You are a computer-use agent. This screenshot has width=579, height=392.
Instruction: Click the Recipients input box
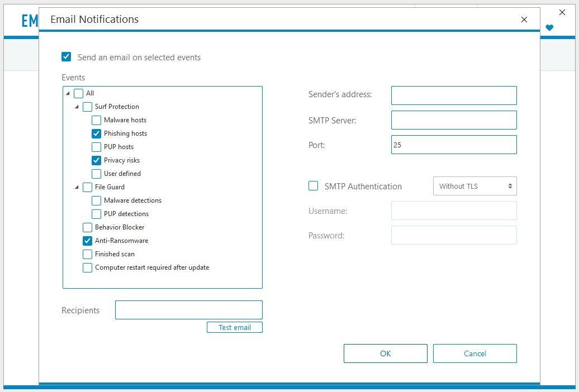pos(188,310)
